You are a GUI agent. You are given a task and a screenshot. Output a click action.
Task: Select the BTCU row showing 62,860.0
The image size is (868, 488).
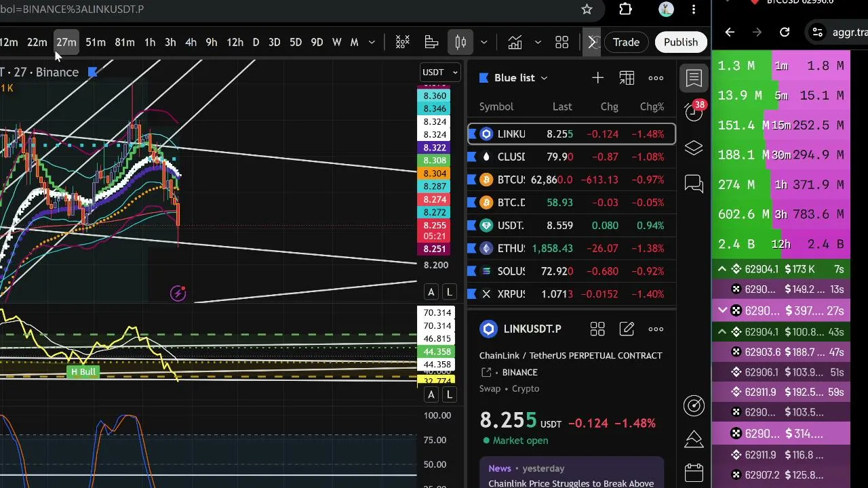point(572,180)
